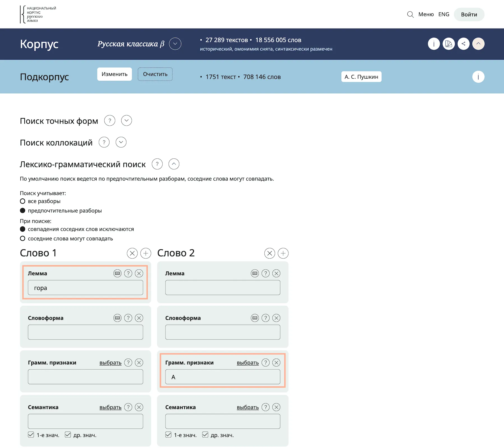Open virtual keyboard for Слово 1 Лемма
This screenshot has height=448, width=504.
click(x=117, y=273)
